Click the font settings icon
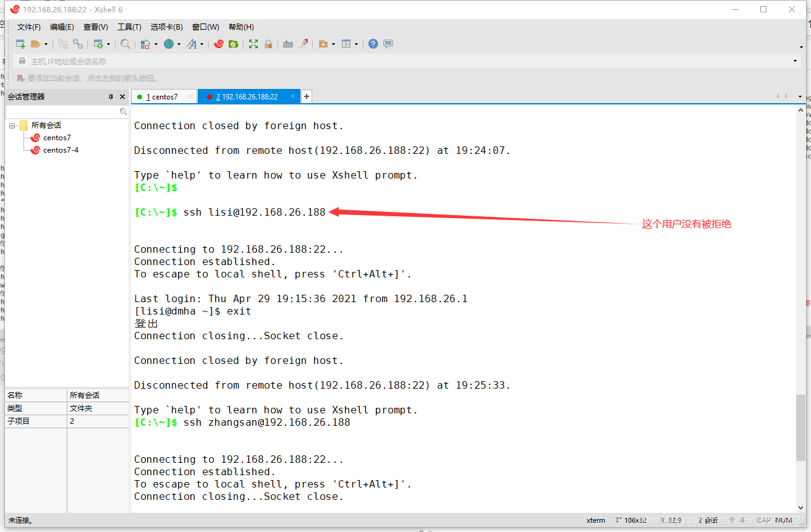 tap(192, 44)
